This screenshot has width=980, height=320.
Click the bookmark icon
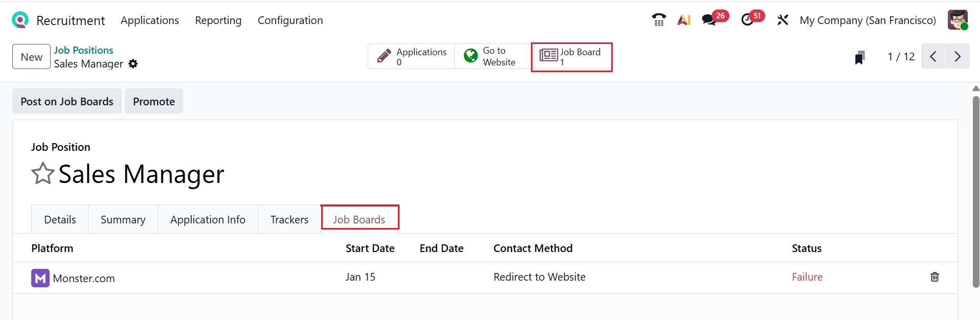point(860,57)
